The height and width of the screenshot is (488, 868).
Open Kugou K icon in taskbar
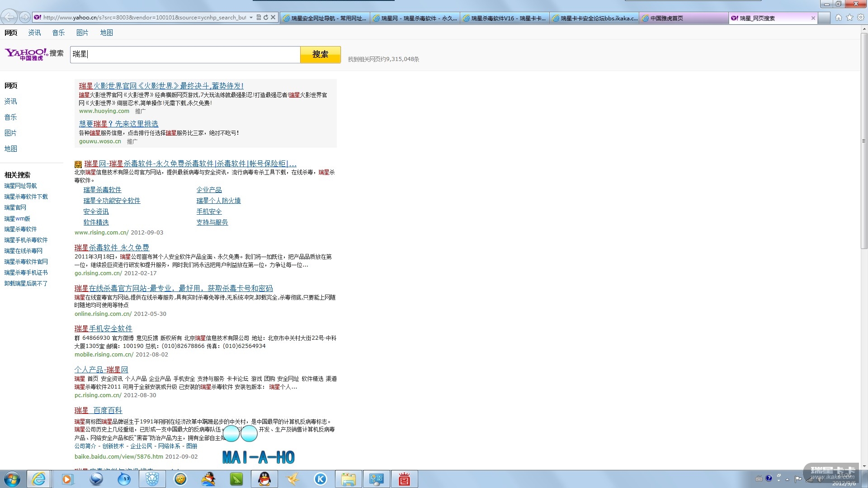321,479
